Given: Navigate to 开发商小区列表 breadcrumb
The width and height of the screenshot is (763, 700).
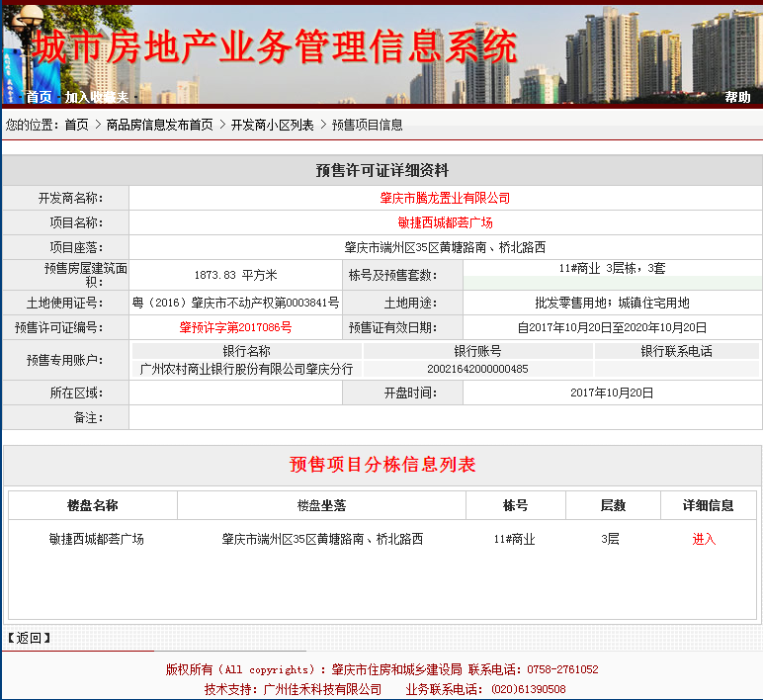Looking at the screenshot, I should click(x=272, y=125).
